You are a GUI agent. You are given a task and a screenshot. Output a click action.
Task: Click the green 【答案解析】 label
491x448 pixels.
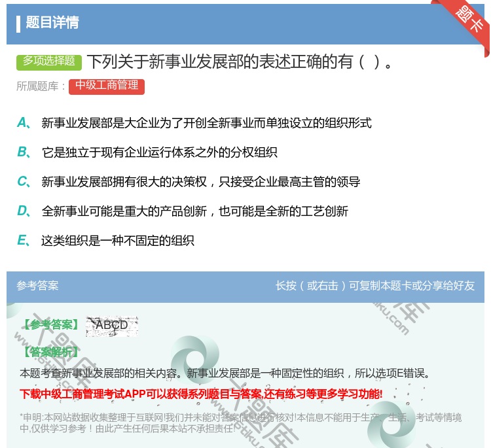pos(50,352)
